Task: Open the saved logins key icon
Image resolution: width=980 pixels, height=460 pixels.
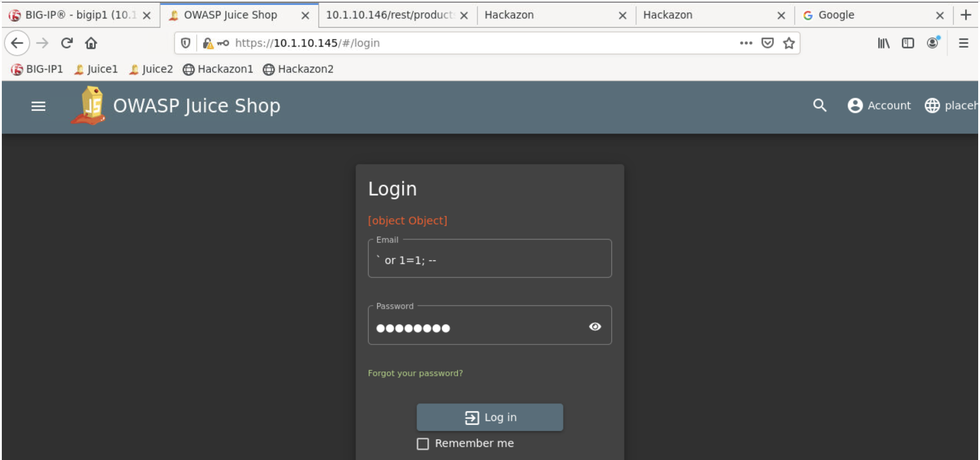Action: (223, 43)
